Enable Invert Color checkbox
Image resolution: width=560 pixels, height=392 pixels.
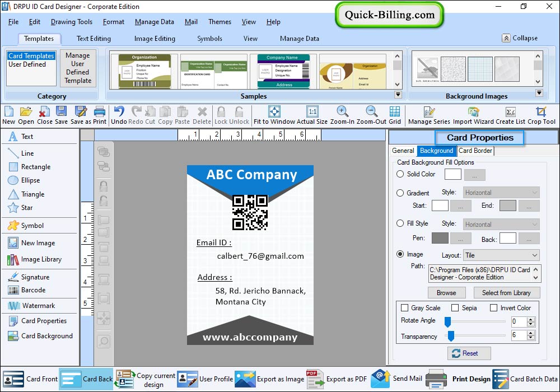pyautogui.click(x=493, y=308)
